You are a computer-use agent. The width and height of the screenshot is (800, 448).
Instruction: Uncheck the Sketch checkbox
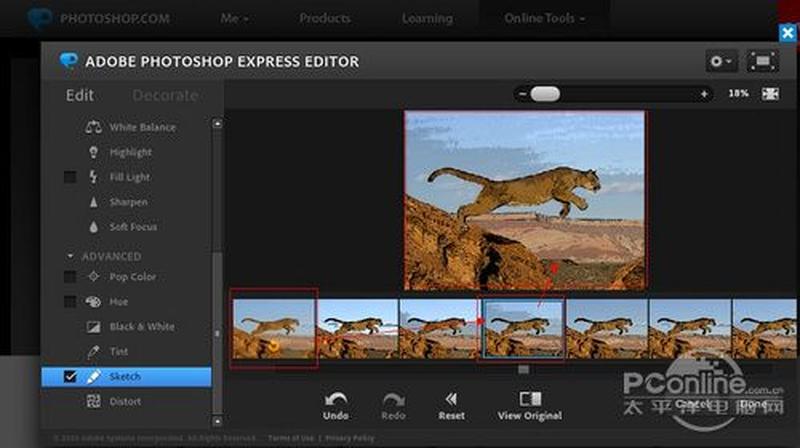(70, 377)
